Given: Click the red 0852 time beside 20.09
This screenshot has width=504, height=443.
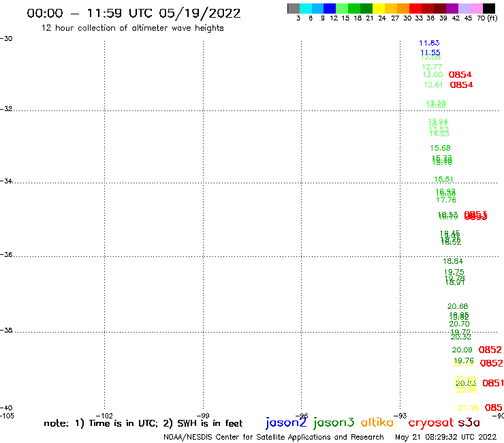Looking at the screenshot, I should point(490,350).
